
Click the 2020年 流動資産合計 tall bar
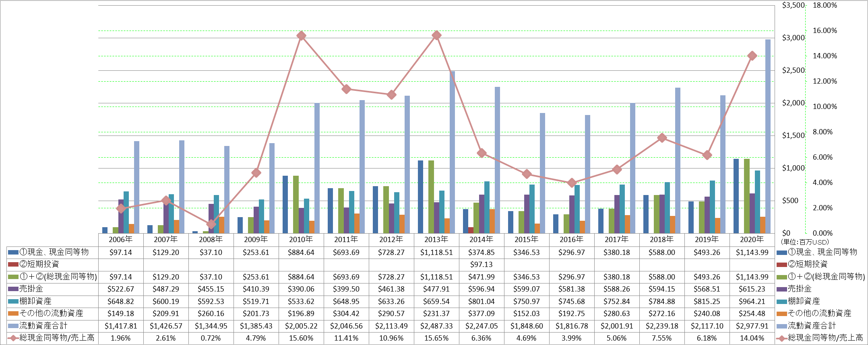(x=768, y=136)
